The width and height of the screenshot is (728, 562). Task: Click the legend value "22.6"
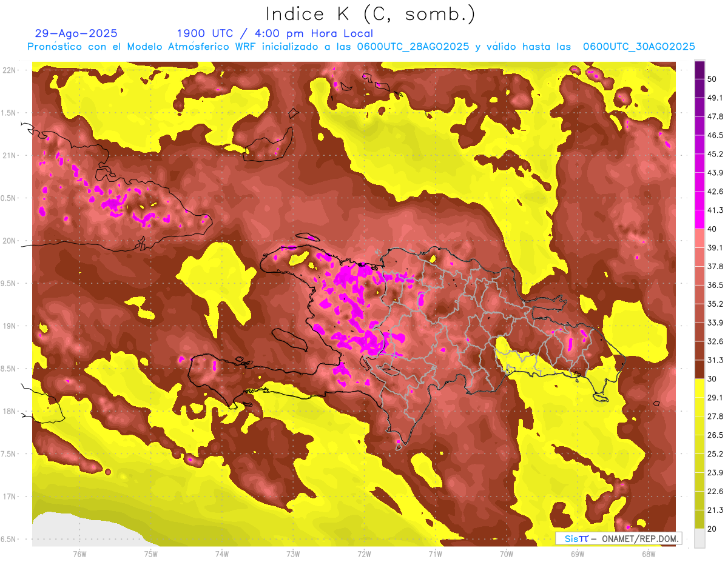click(715, 492)
